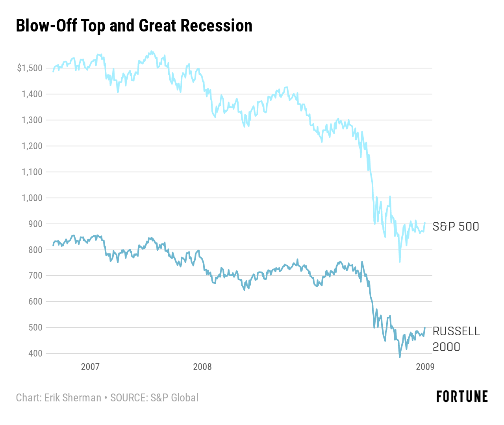Click the FORTUNE logo
This screenshot has width=504, height=425.
(x=462, y=397)
